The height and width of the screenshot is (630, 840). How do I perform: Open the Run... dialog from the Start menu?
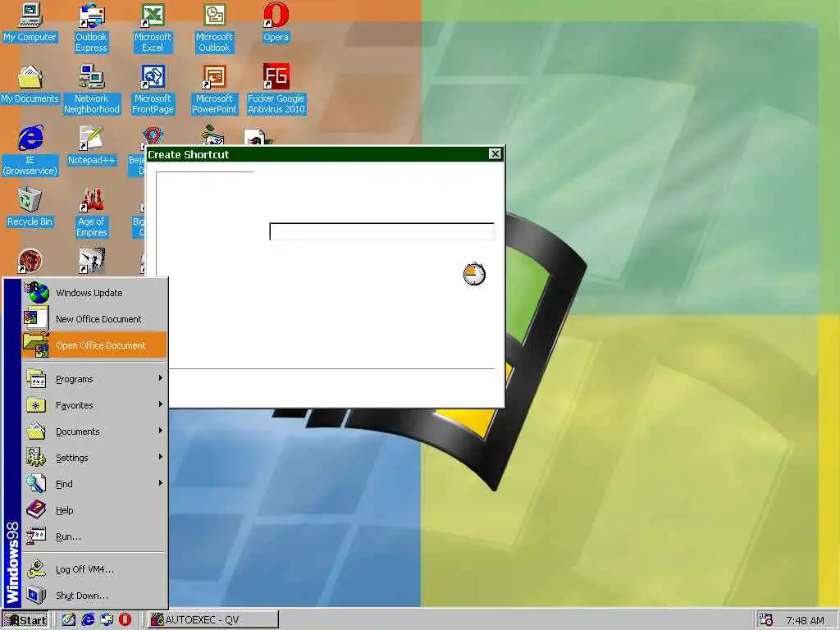point(94,536)
